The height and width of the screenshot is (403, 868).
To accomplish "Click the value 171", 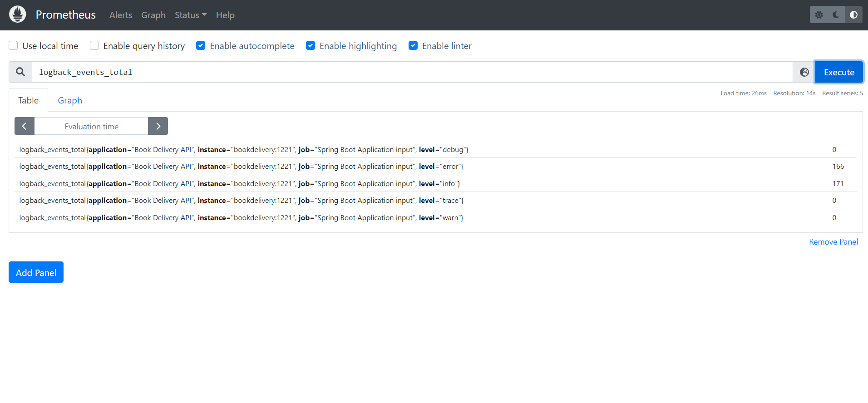I will click(x=838, y=183).
